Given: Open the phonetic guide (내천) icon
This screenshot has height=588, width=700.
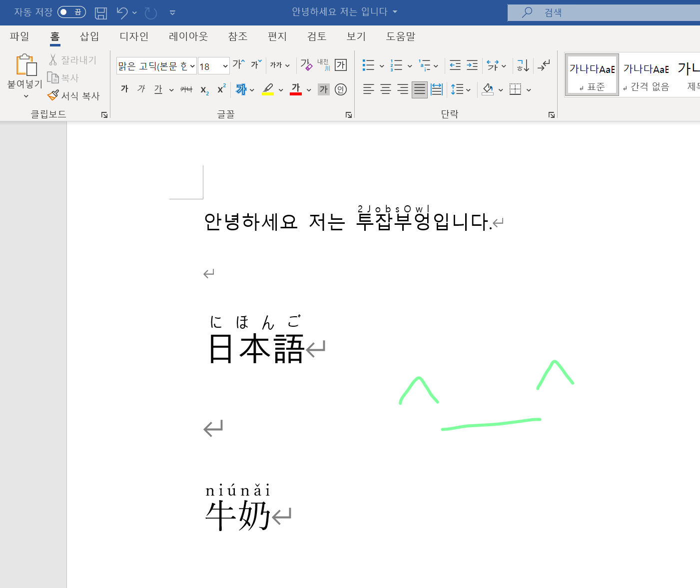Looking at the screenshot, I should (x=323, y=64).
